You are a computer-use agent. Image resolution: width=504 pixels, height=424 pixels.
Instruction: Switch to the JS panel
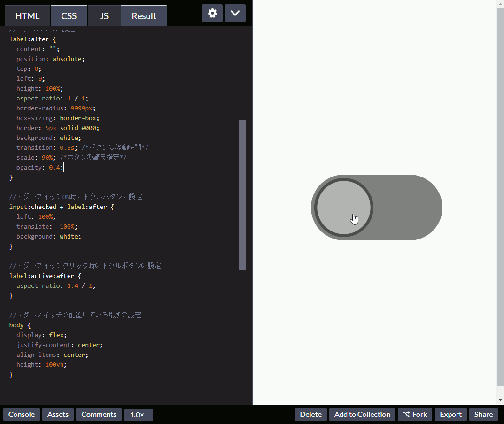104,15
